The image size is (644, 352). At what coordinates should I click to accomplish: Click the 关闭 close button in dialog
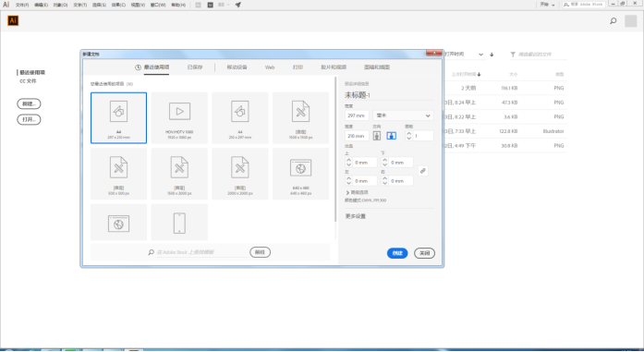tap(424, 253)
